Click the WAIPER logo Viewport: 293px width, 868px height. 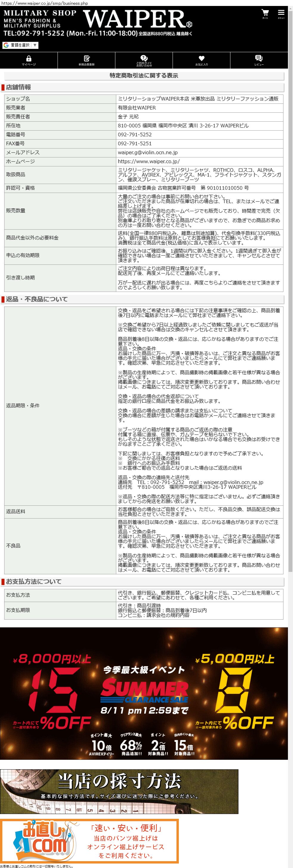(x=137, y=19)
